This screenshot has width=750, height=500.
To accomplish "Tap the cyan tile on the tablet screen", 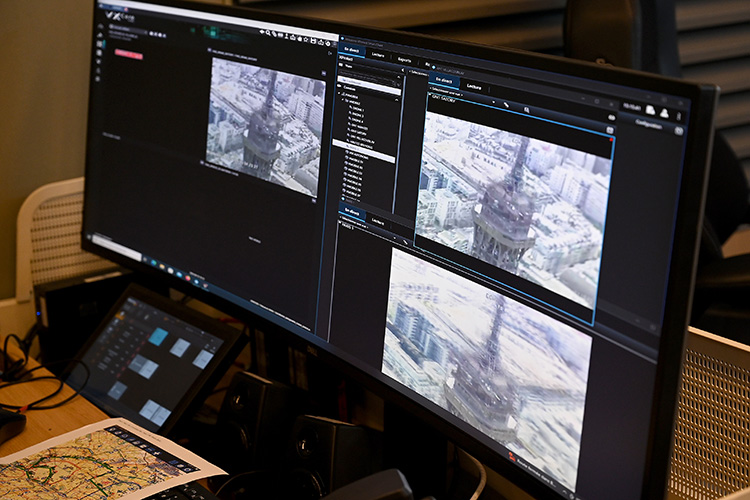I will [x=158, y=336].
